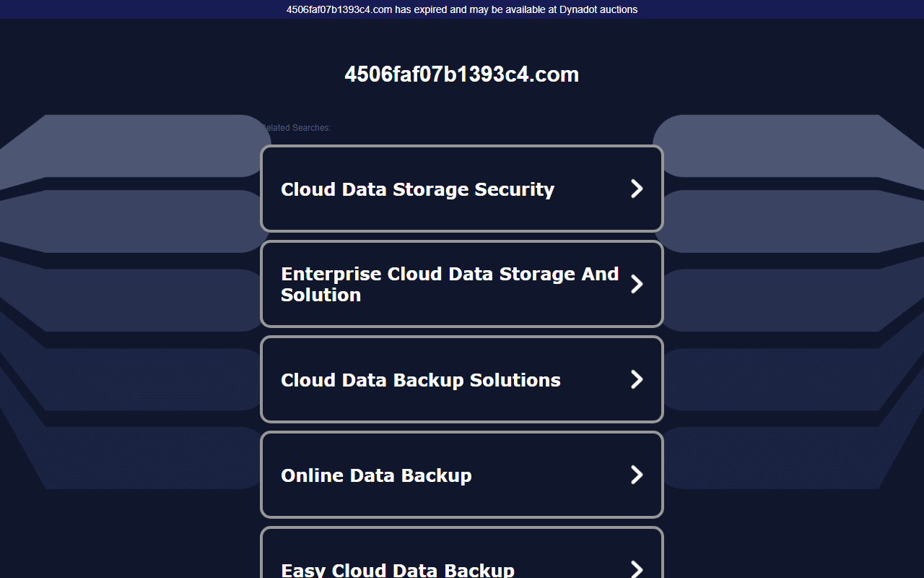Screen dimensions: 924x578
Task: Open Enterprise Cloud Data Storage And Solution
Action: (462, 284)
